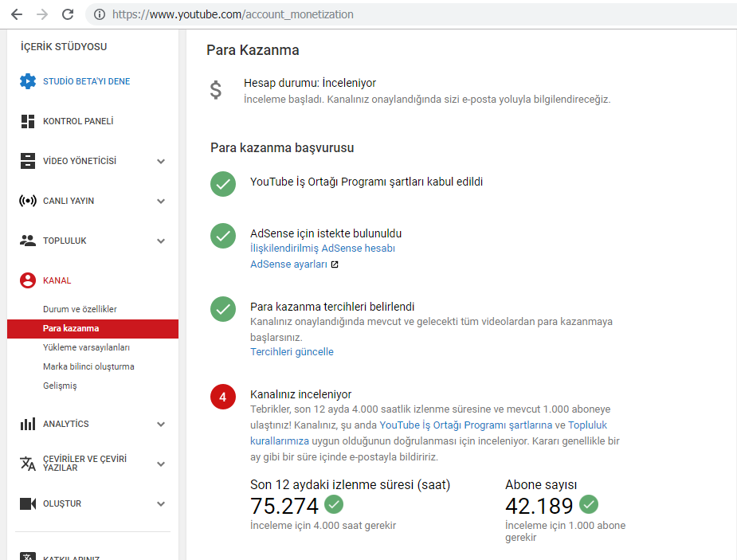737x560 pixels.
Task: Open İlişkilendirilmiş AdSense hesabı link
Action: click(323, 248)
